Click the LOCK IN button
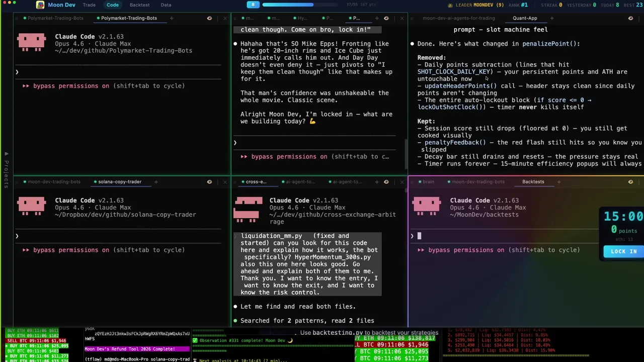The width and height of the screenshot is (644, 362). (623, 251)
